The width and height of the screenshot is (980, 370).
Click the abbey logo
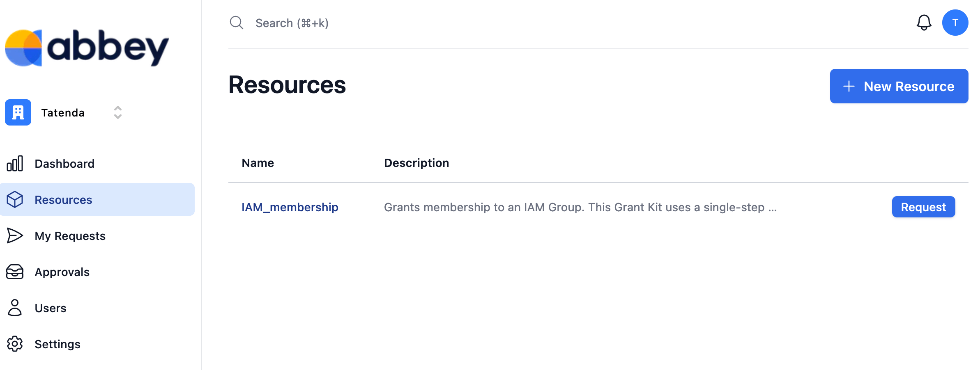tap(87, 48)
